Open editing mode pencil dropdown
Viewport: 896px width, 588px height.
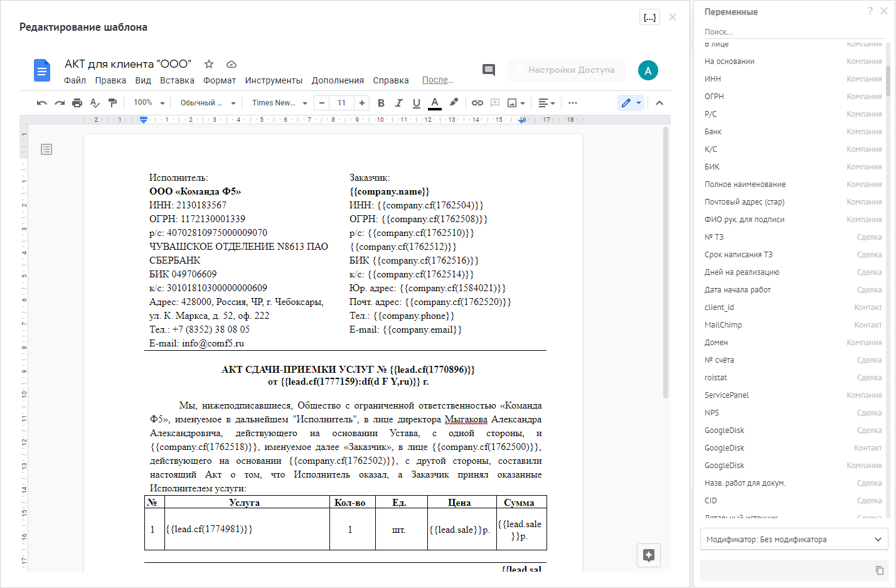pos(631,103)
